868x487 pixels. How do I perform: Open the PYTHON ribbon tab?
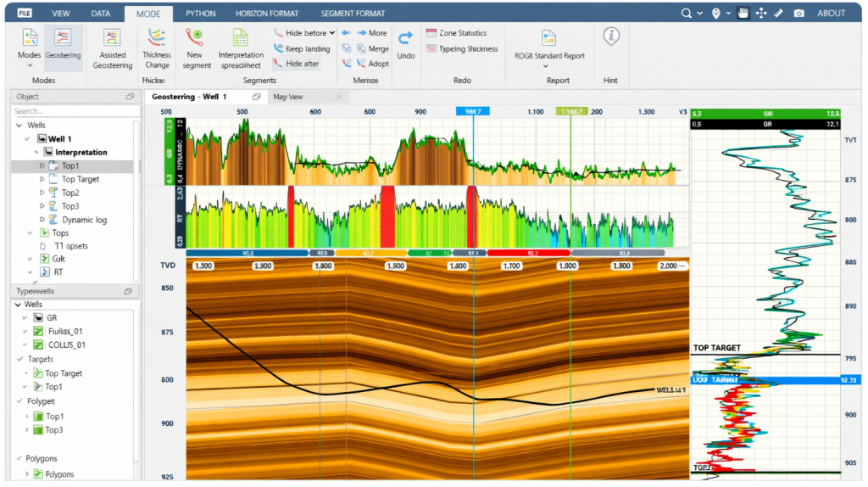click(200, 14)
